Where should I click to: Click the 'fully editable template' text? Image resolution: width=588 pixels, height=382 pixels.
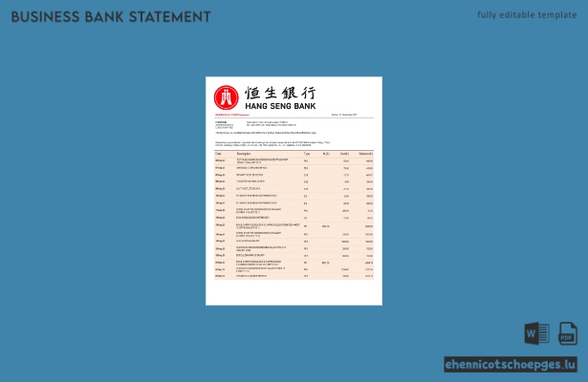[527, 15]
